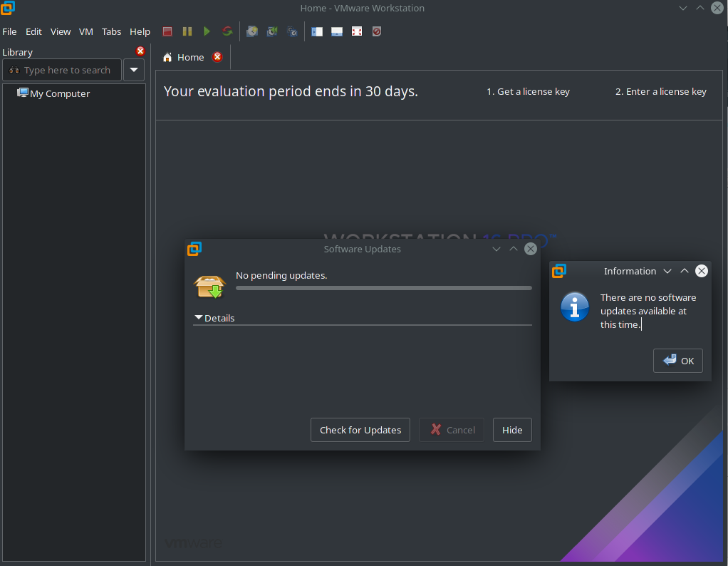Toggle the library sidebar view icon
The height and width of the screenshot is (566, 728).
[317, 31]
